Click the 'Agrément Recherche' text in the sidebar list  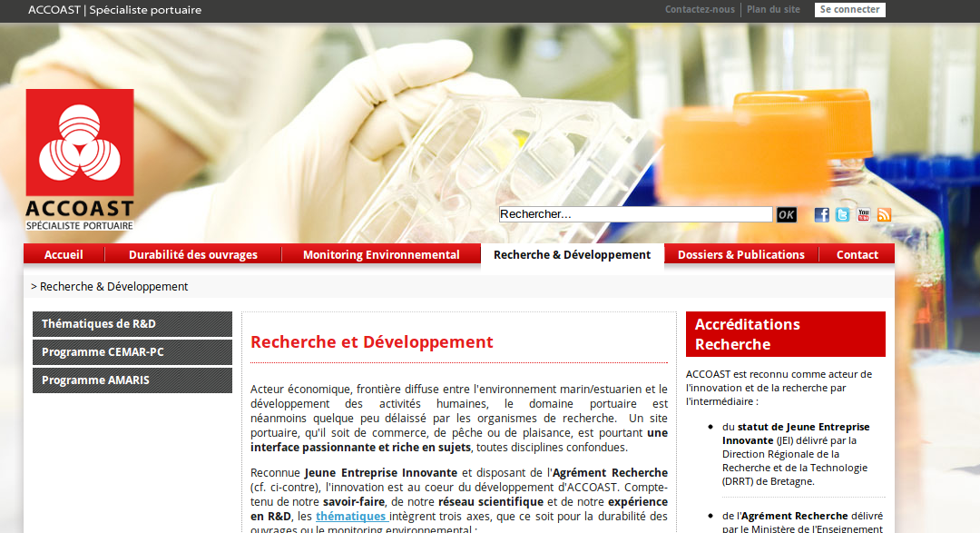coord(794,516)
